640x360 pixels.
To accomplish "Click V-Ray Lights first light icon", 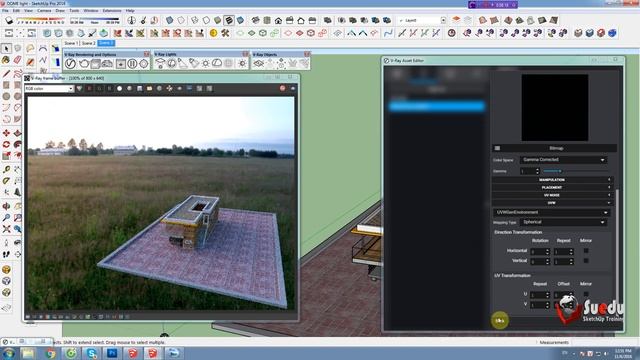I will click(x=160, y=63).
